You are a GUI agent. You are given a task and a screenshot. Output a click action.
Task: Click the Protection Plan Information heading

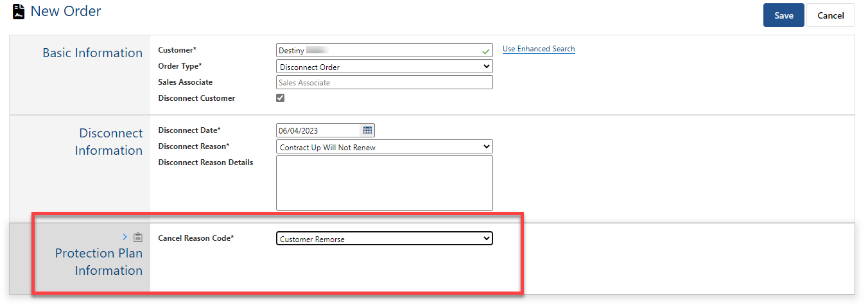(99, 261)
